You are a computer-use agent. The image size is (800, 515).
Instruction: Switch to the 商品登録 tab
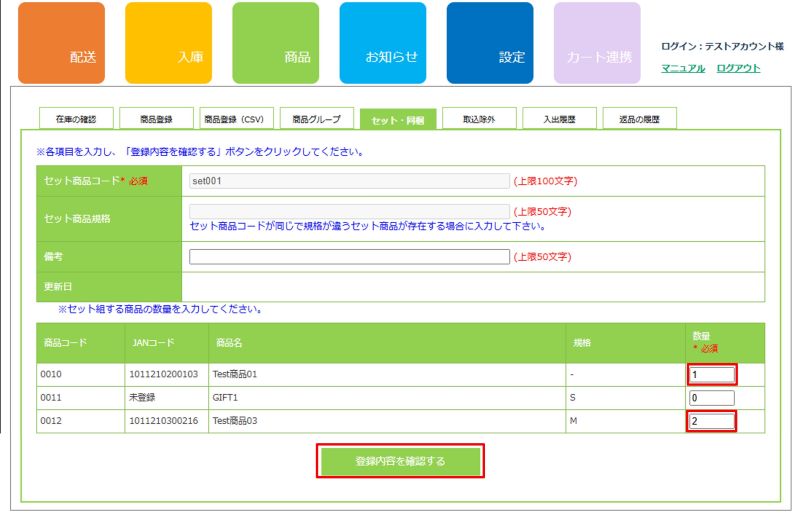click(x=156, y=119)
